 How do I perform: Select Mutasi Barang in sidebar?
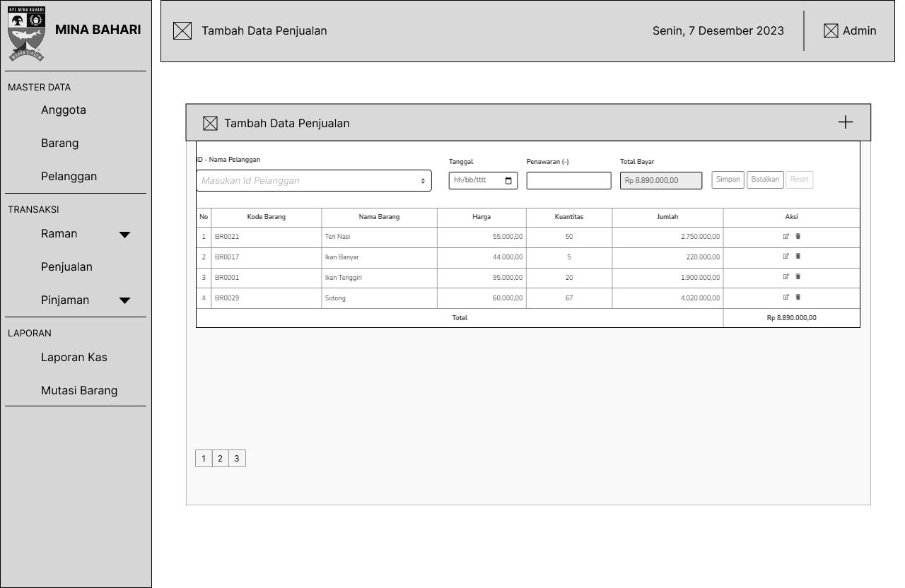pos(79,391)
